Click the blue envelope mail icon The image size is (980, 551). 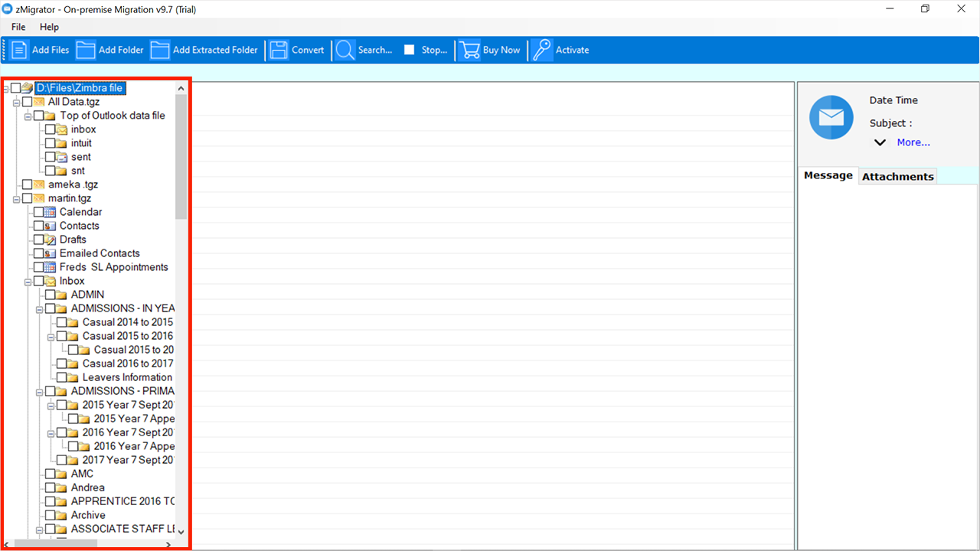click(831, 117)
